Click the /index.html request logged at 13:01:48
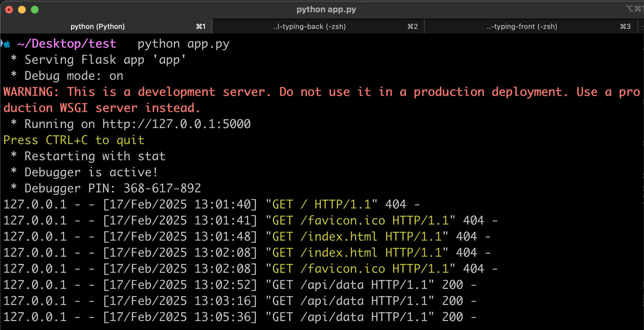 tap(339, 237)
